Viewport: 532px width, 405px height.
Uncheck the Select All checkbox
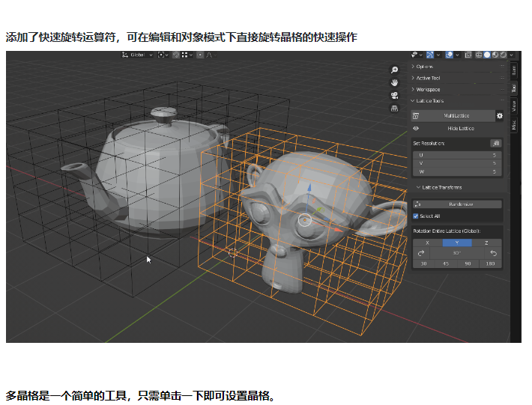tap(416, 216)
